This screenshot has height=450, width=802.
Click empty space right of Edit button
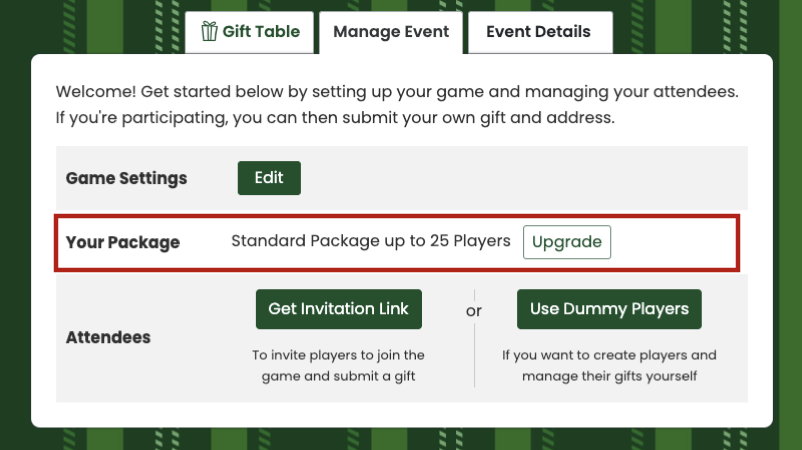coord(522,178)
